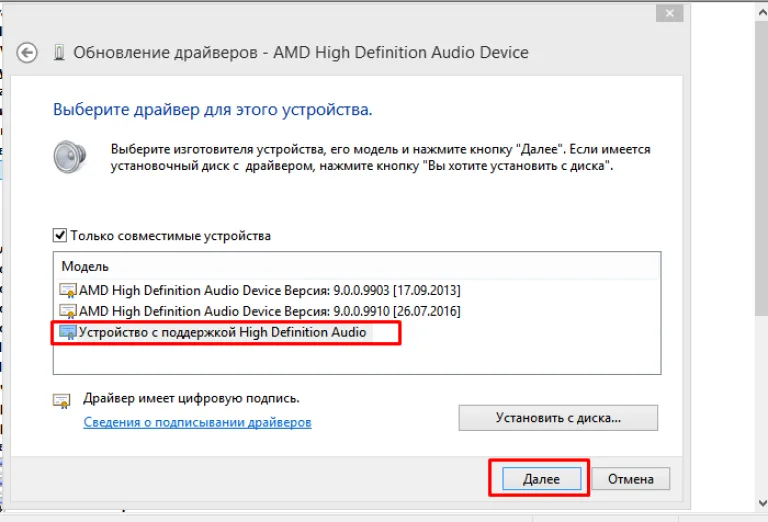
Task: Go back using the back arrow button
Action: [x=27, y=52]
